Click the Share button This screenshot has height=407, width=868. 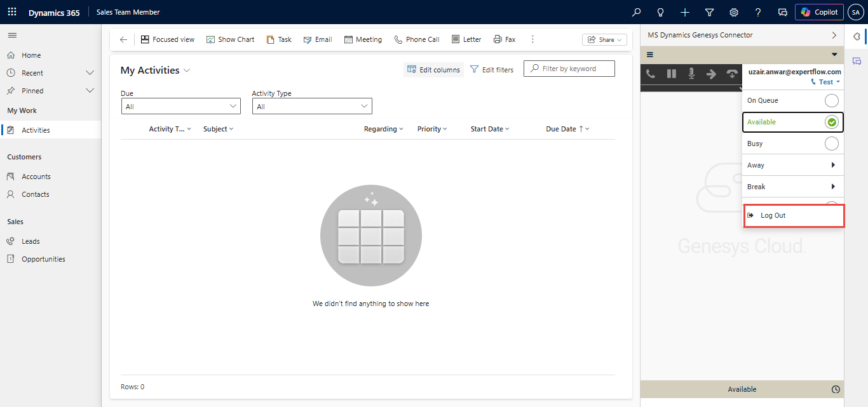pos(604,39)
